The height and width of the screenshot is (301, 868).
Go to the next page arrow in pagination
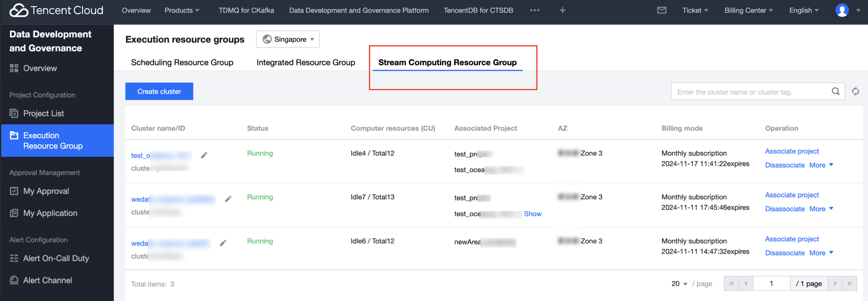click(x=835, y=284)
